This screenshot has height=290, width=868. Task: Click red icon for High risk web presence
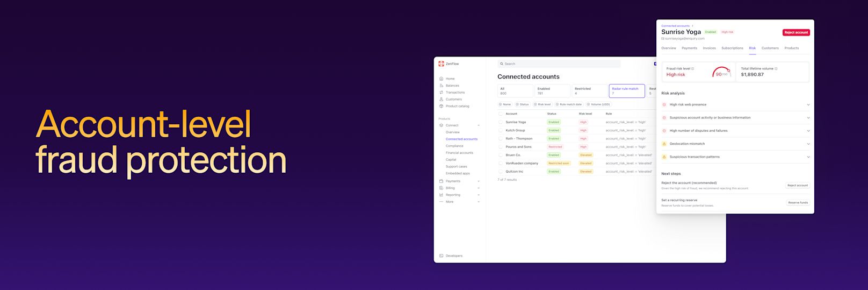[x=664, y=104]
